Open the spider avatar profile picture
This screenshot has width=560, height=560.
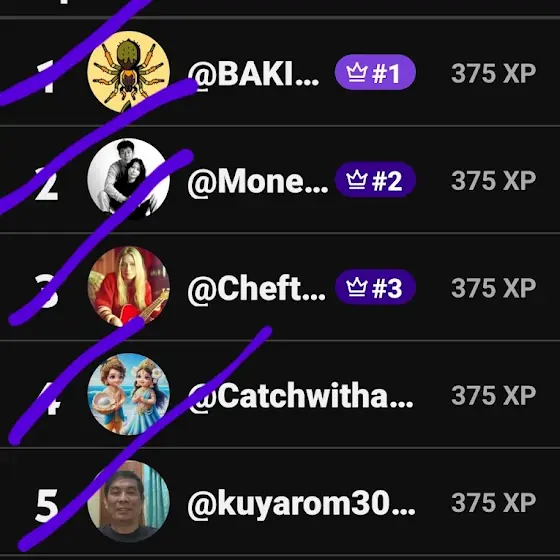point(129,72)
